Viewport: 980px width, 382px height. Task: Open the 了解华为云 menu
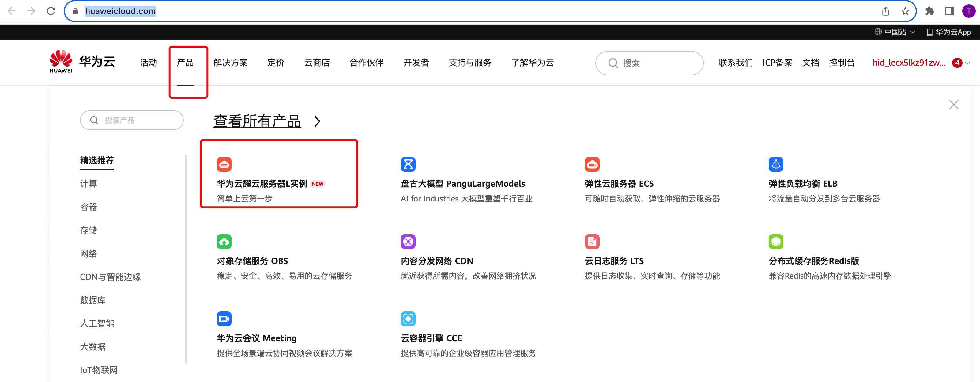(x=533, y=63)
